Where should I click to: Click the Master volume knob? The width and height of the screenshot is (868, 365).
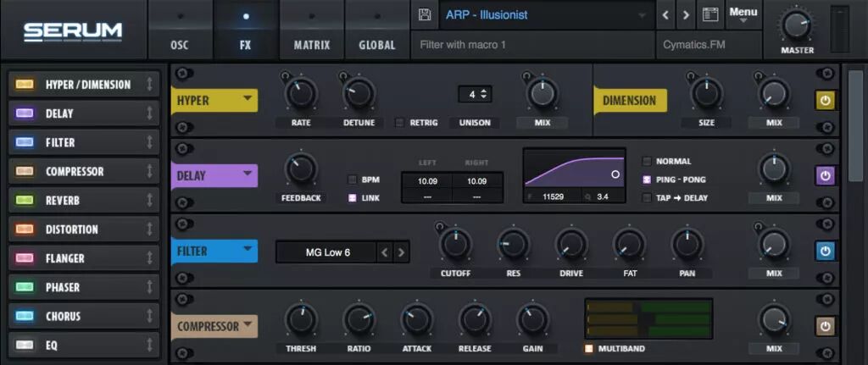[797, 26]
